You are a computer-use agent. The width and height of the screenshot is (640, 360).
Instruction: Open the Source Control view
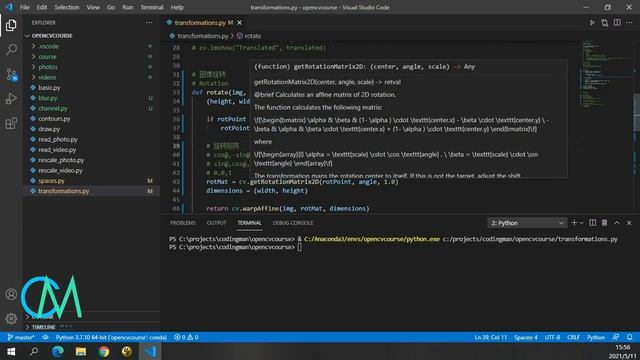(x=11, y=74)
